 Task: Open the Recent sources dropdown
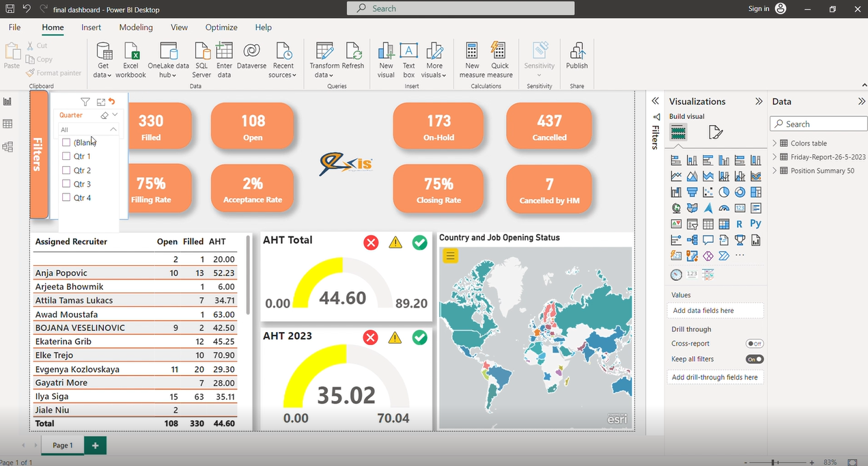coord(283,60)
